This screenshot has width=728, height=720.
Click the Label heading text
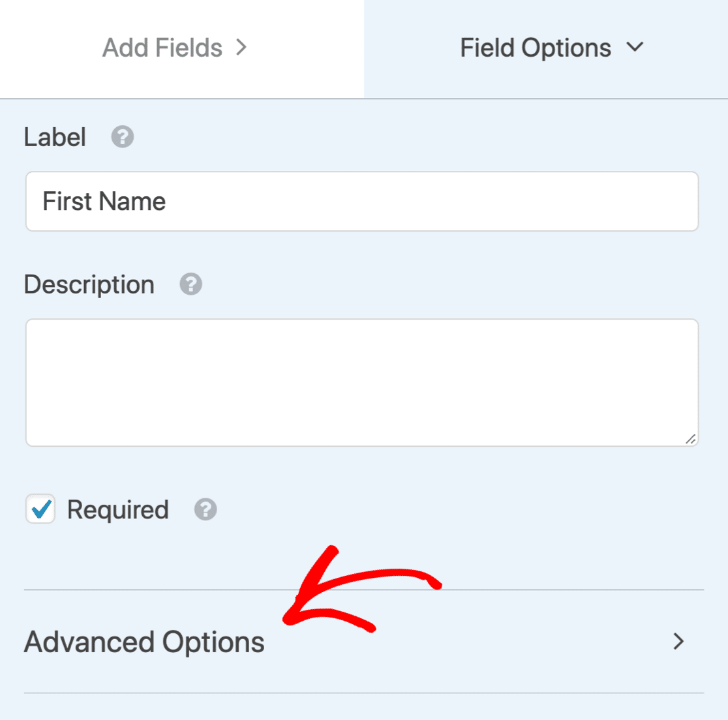[55, 137]
